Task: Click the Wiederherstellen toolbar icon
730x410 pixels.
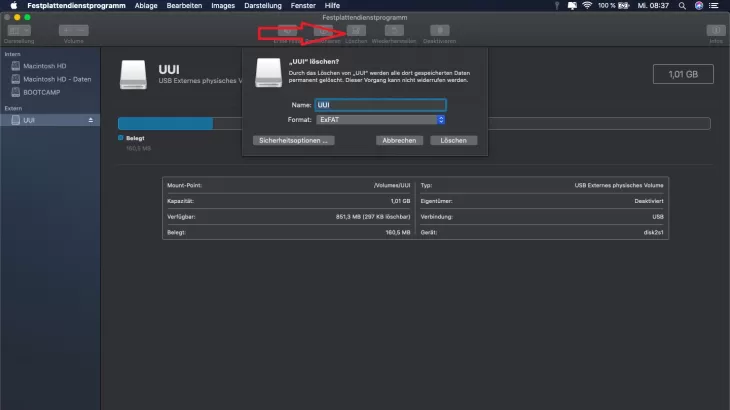Action: pyautogui.click(x=394, y=31)
